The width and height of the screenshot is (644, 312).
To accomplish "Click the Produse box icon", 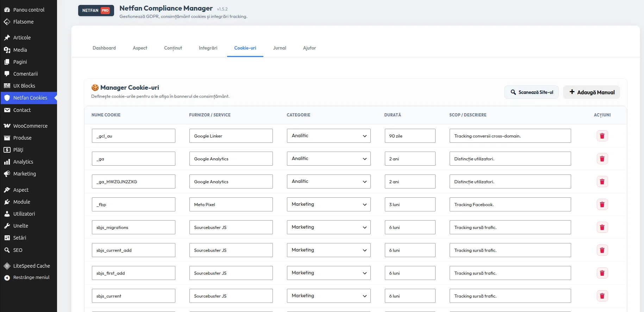I will tap(7, 138).
